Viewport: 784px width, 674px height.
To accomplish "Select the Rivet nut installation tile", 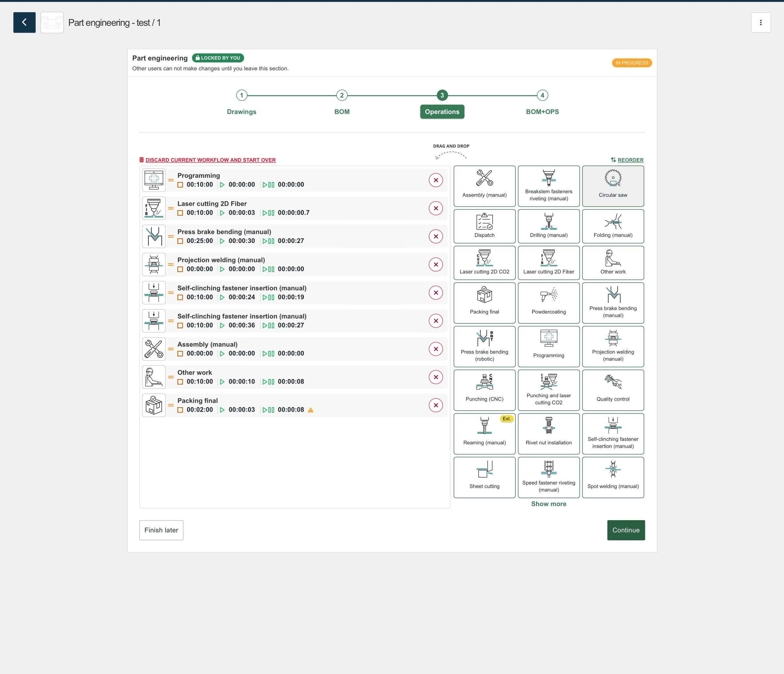I will [x=548, y=433].
